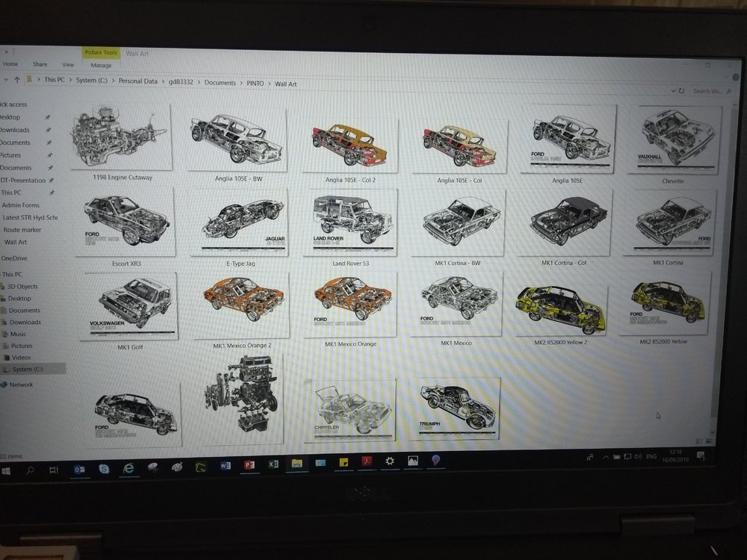
Task: Open the Manage ribbon tab
Action: 101,65
